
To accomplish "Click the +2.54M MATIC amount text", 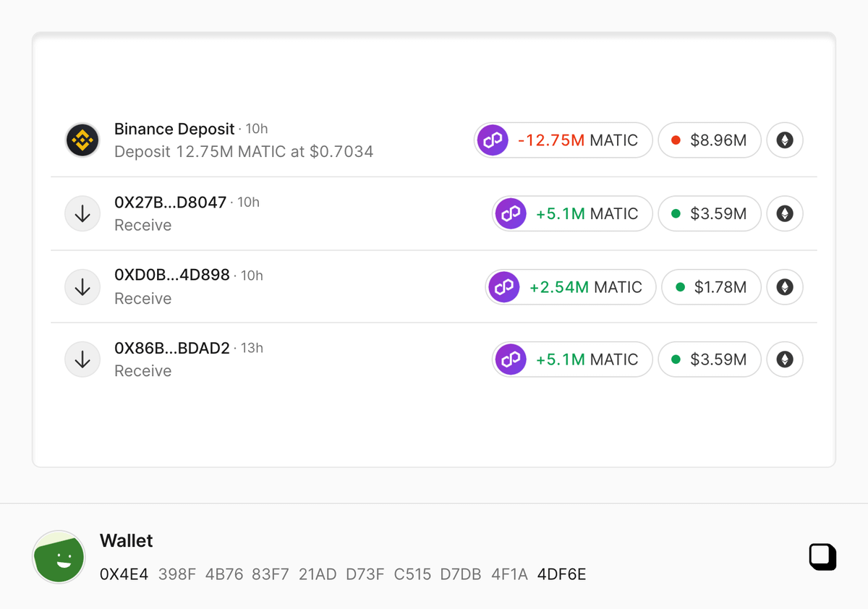I will coord(585,287).
